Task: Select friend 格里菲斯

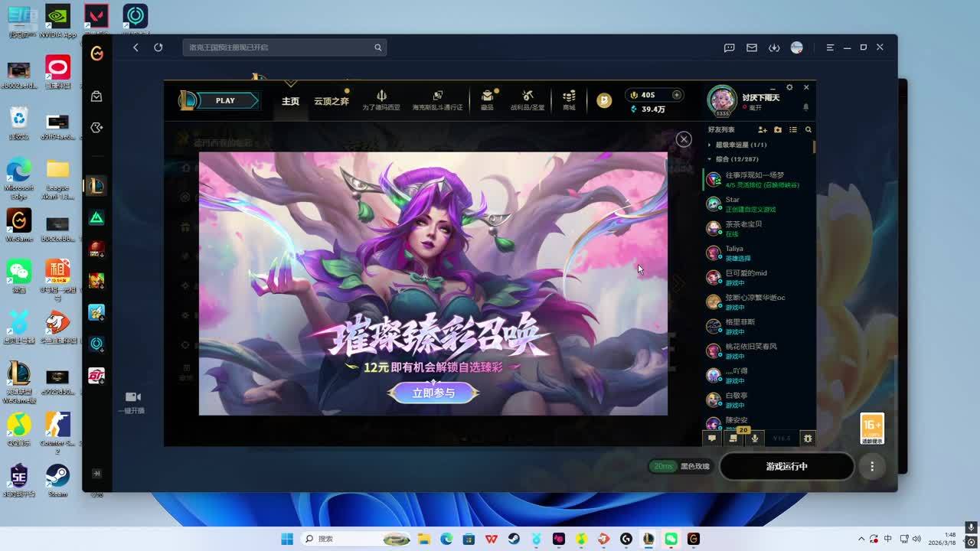Action: 758,327
